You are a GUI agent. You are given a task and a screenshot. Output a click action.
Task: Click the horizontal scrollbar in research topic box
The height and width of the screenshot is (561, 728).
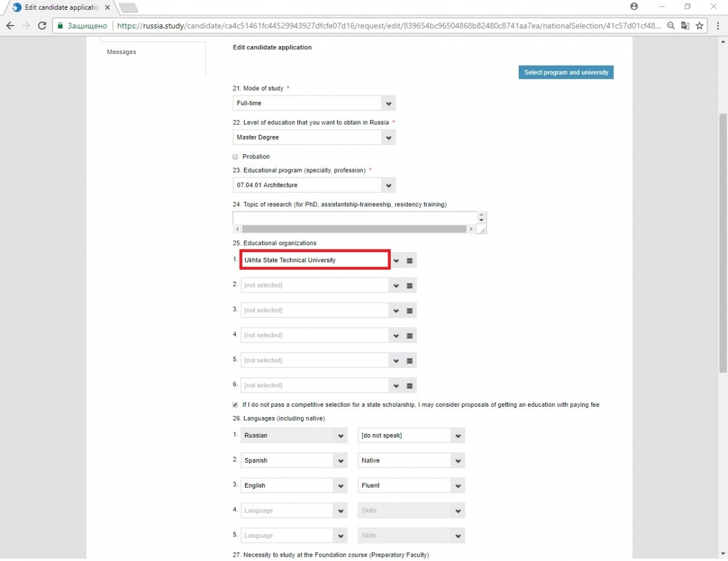pos(354,229)
